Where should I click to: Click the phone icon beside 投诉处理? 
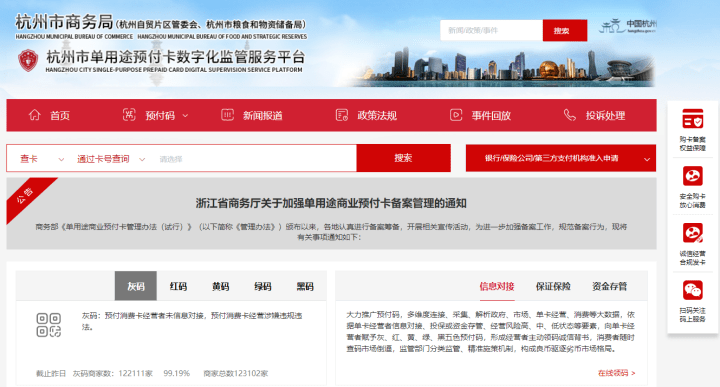pyautogui.click(x=569, y=115)
